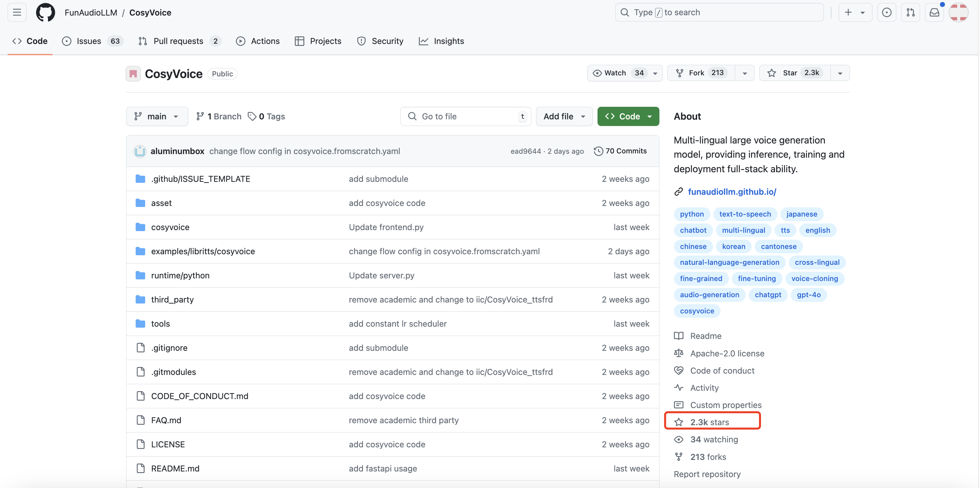This screenshot has width=980, height=488.
Task: Click aluminumbox's commit author avatar
Action: click(140, 151)
